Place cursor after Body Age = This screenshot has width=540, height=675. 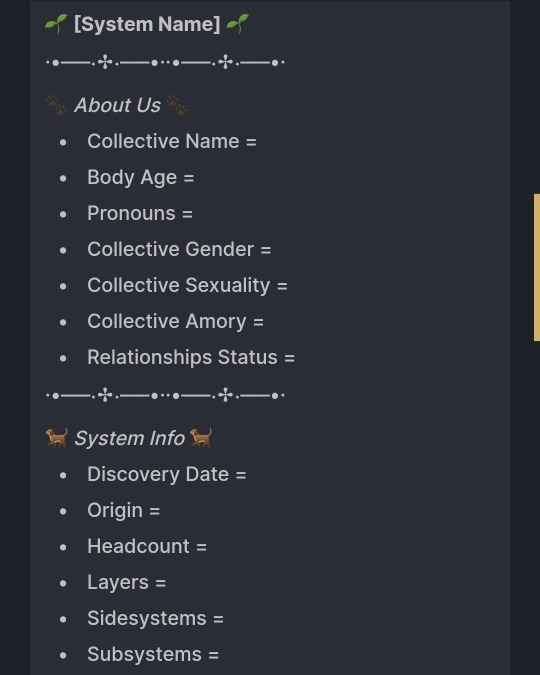click(x=196, y=177)
